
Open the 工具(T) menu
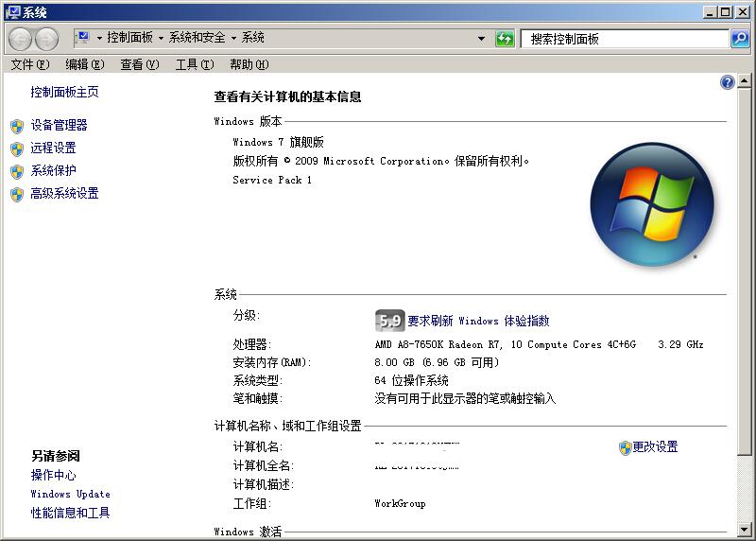195,64
